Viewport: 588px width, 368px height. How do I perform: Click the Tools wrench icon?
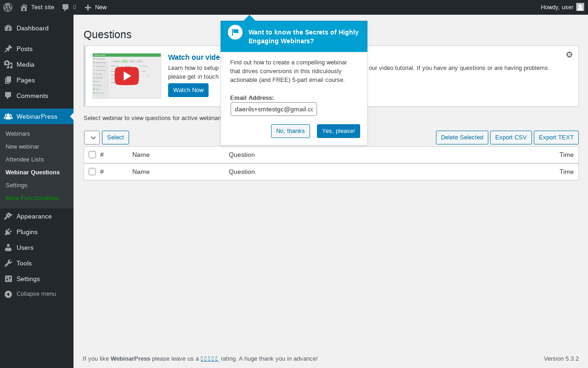8,263
